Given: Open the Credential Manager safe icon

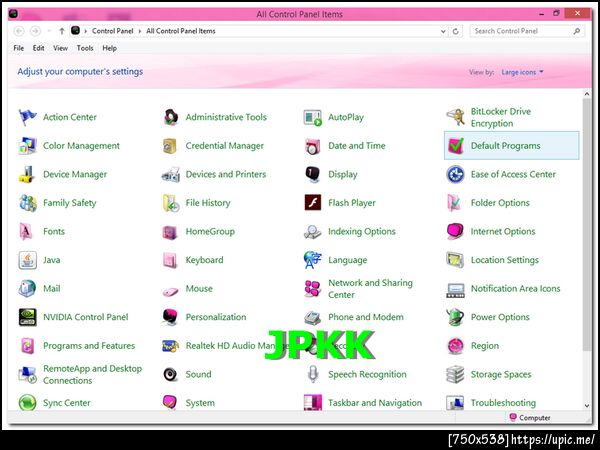Looking at the screenshot, I should pyautogui.click(x=170, y=146).
